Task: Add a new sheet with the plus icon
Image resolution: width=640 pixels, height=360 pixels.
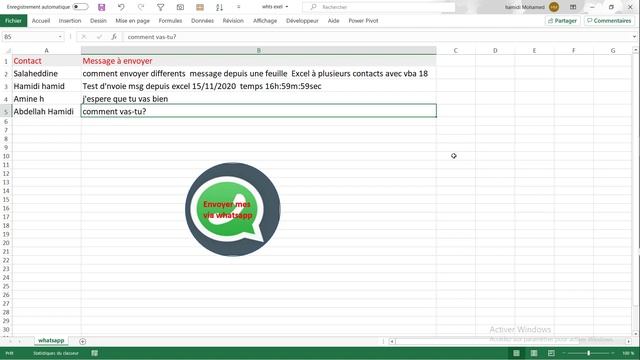Action: 82,341
